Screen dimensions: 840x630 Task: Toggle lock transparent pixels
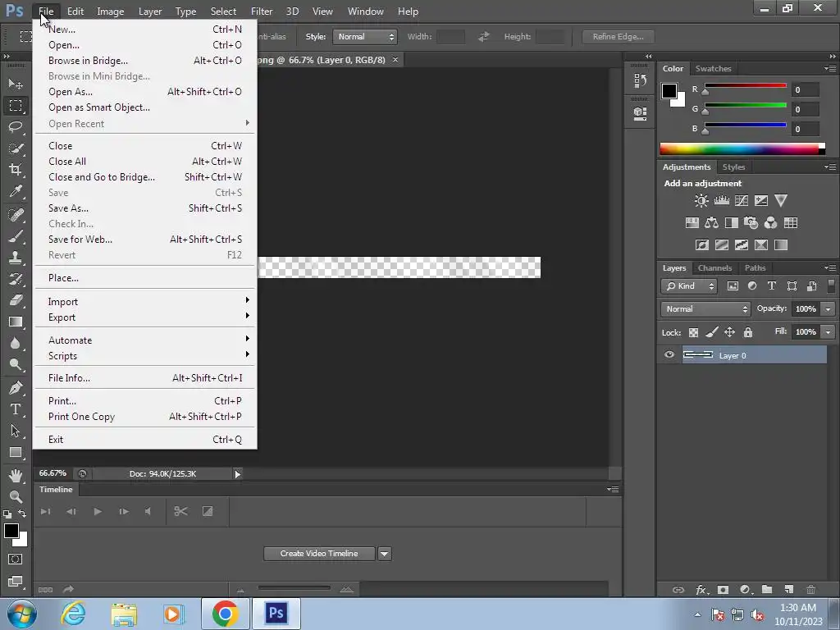pyautogui.click(x=693, y=333)
